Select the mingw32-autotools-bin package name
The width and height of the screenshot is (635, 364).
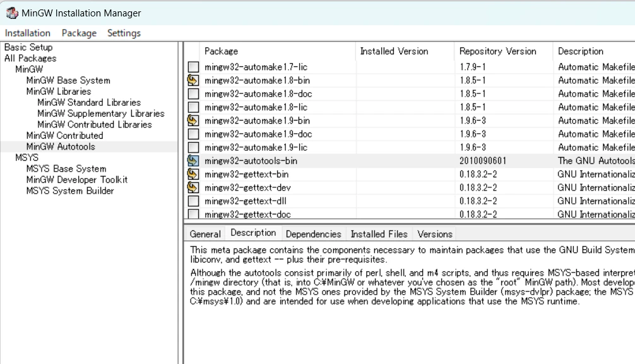[x=251, y=161]
